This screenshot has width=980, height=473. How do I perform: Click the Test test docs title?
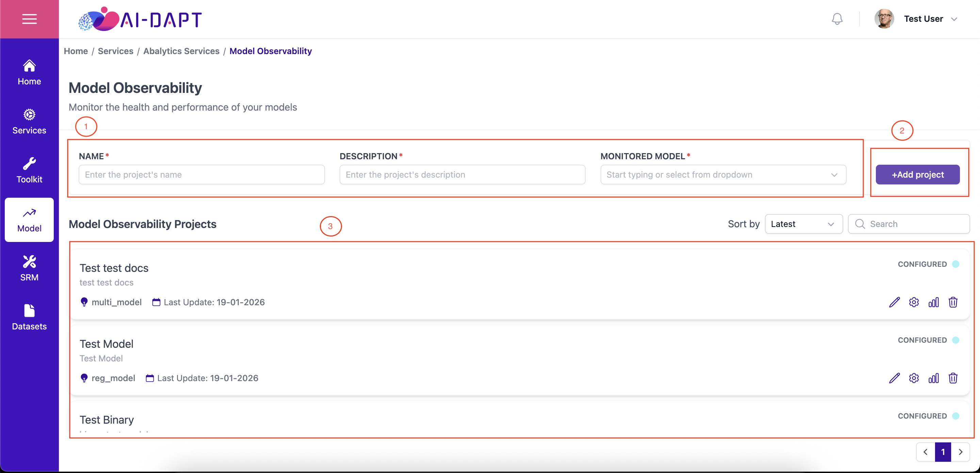(114, 268)
